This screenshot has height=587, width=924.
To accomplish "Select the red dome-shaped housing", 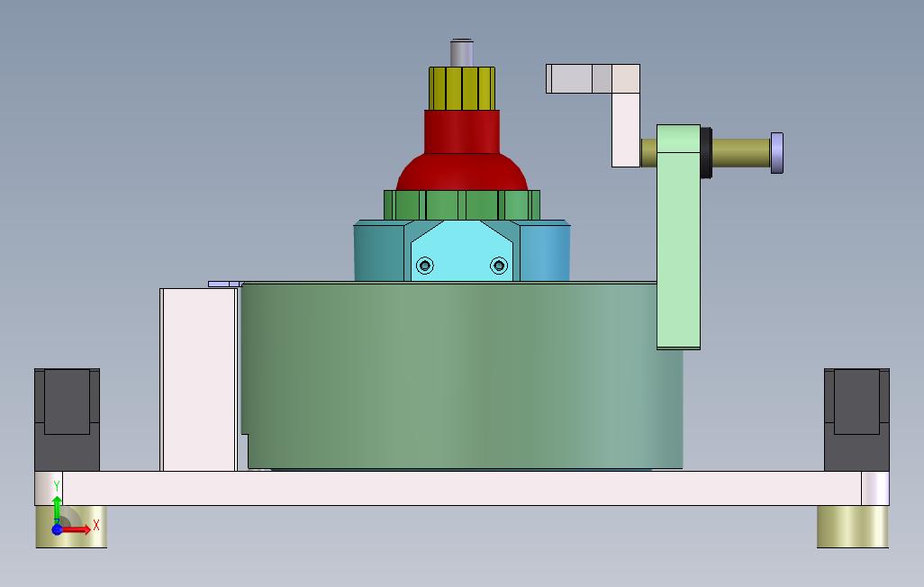I will [x=461, y=150].
